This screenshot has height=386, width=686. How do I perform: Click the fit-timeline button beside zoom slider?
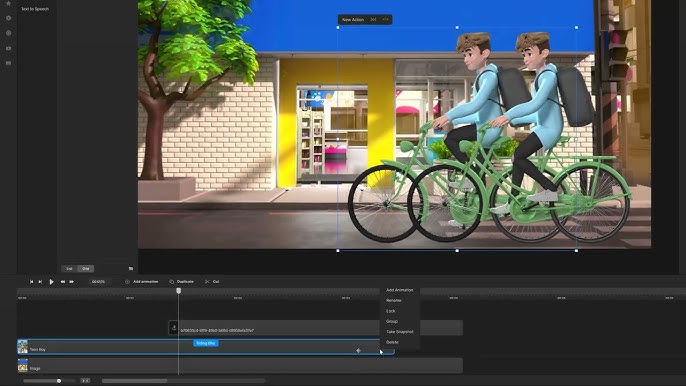click(85, 381)
